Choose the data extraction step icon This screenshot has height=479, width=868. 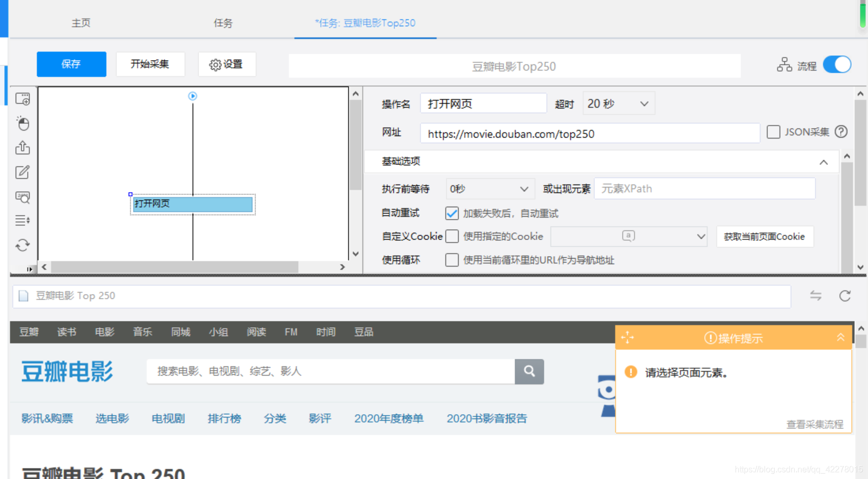click(23, 148)
